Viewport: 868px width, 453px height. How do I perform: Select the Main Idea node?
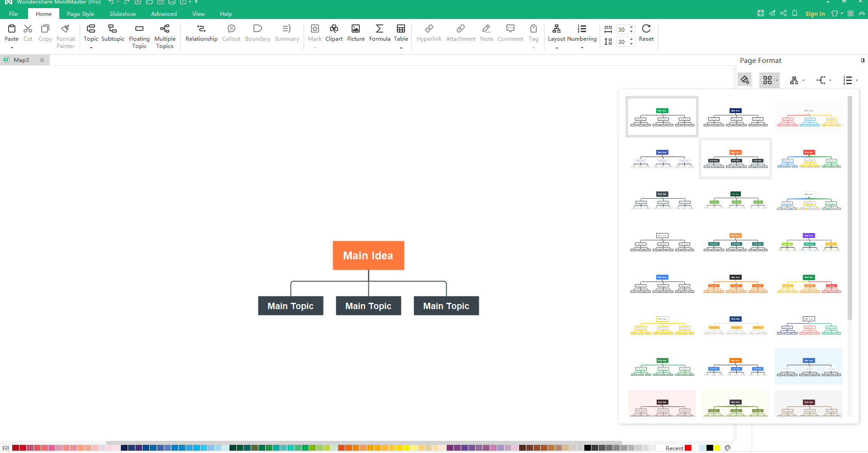[368, 256]
